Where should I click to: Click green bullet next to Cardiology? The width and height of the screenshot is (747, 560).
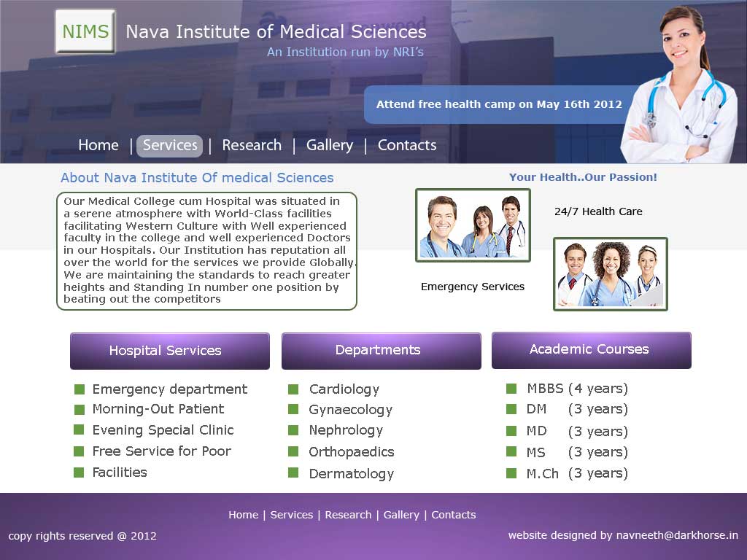tap(293, 389)
